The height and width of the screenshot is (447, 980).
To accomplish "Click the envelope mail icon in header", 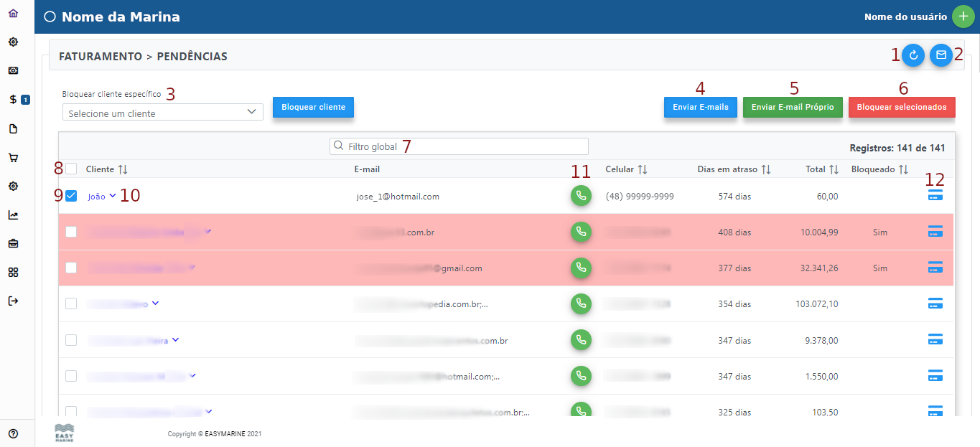I will point(941,55).
